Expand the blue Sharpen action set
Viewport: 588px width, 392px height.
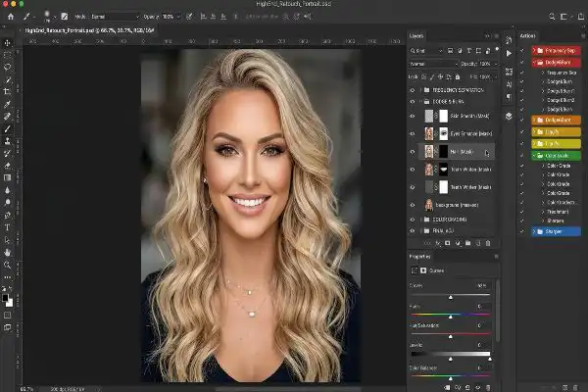tap(534, 231)
